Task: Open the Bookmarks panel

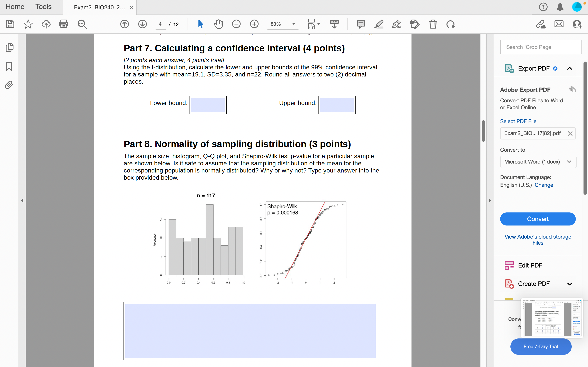Action: tap(9, 66)
